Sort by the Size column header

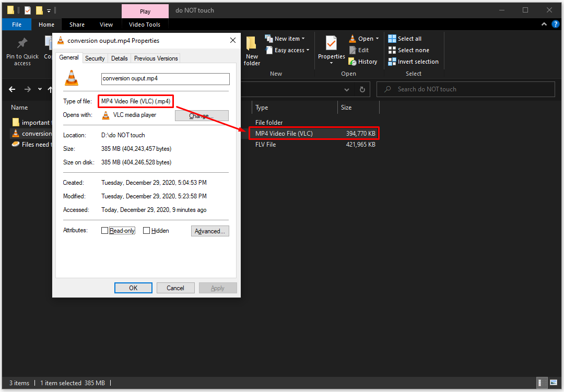tap(346, 108)
